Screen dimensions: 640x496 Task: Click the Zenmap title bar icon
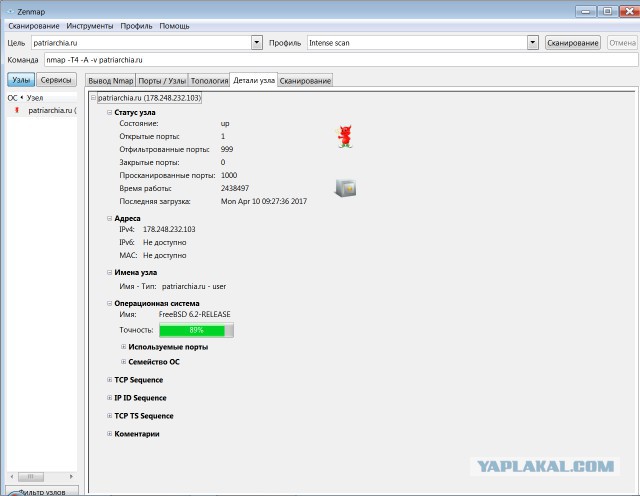11,11
